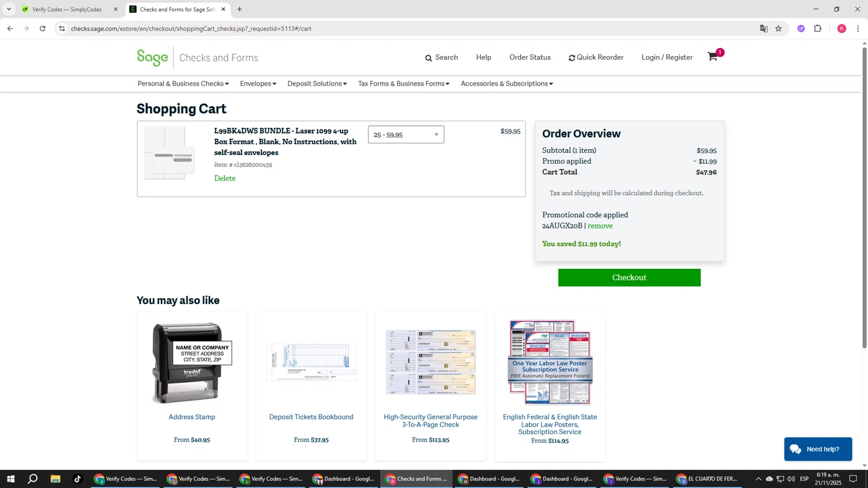Open the Chrome three-dot menu
This screenshot has width=868, height=488.
click(x=858, y=28)
